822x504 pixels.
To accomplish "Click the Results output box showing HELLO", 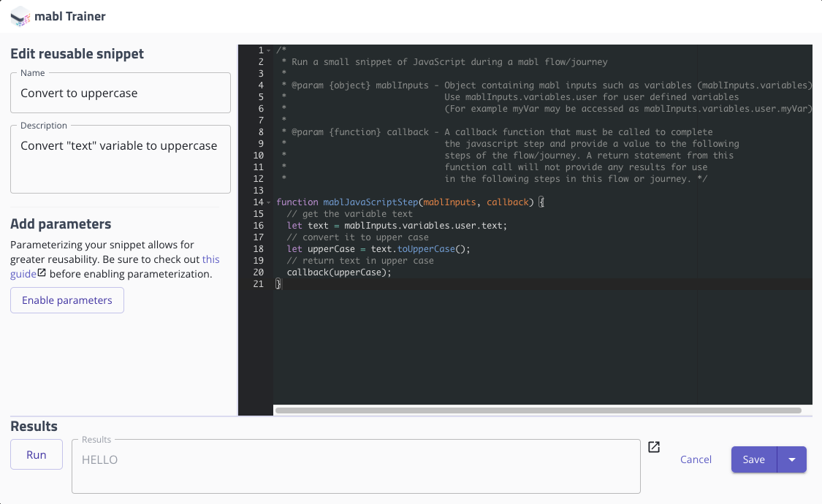I will [x=356, y=466].
